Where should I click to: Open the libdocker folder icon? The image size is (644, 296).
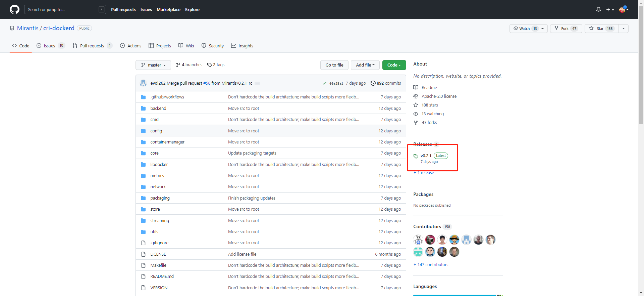pos(143,164)
